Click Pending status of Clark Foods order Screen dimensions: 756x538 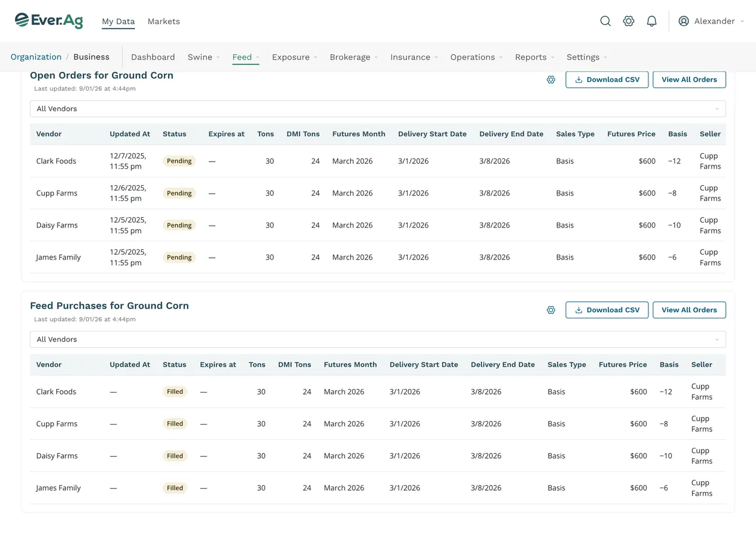tap(179, 161)
